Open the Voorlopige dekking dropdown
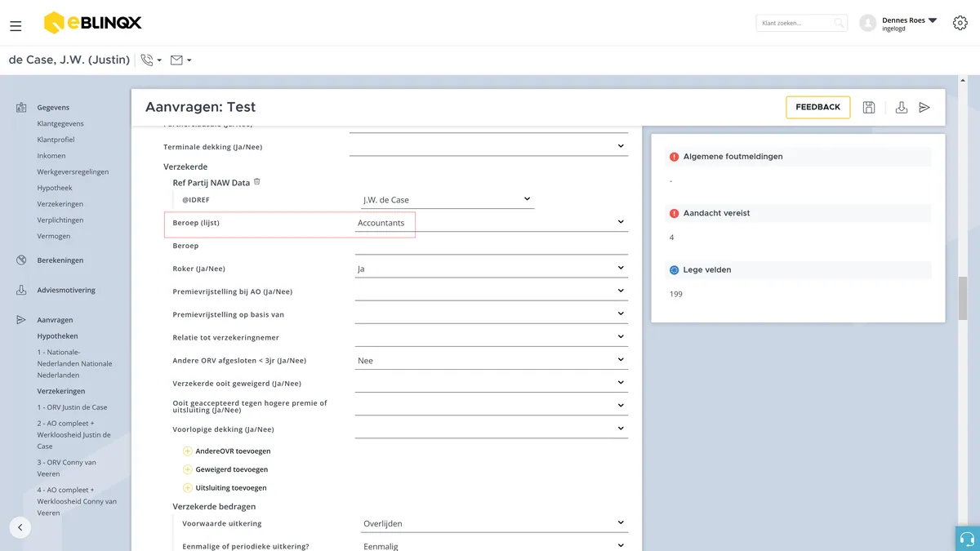 [x=491, y=429]
